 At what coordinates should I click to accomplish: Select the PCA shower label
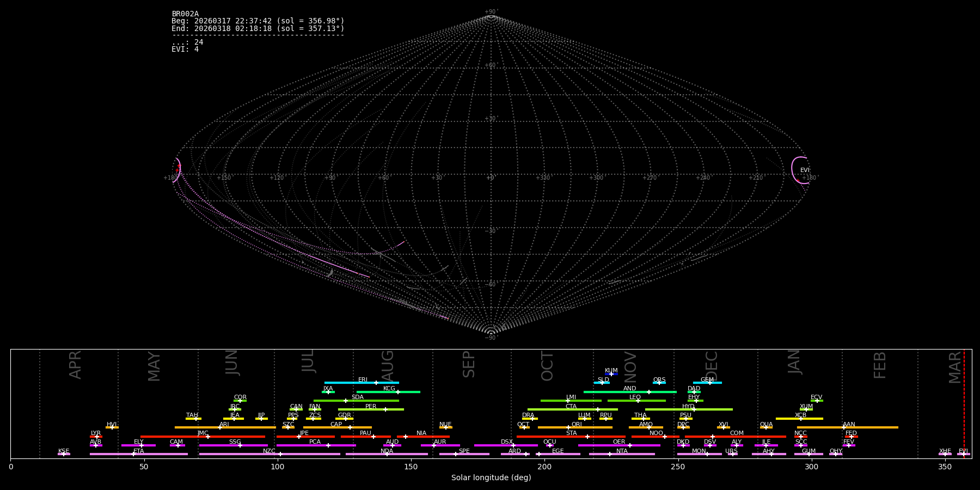click(x=315, y=442)
